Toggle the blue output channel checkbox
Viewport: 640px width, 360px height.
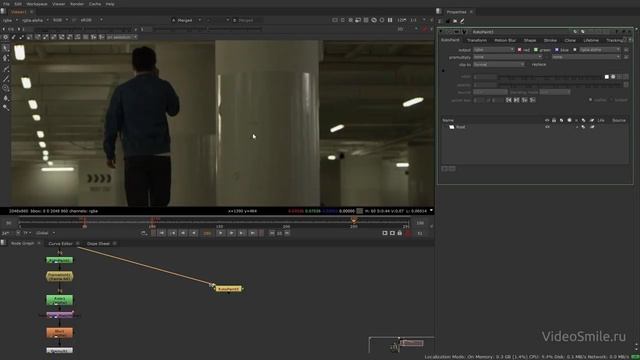coord(557,50)
